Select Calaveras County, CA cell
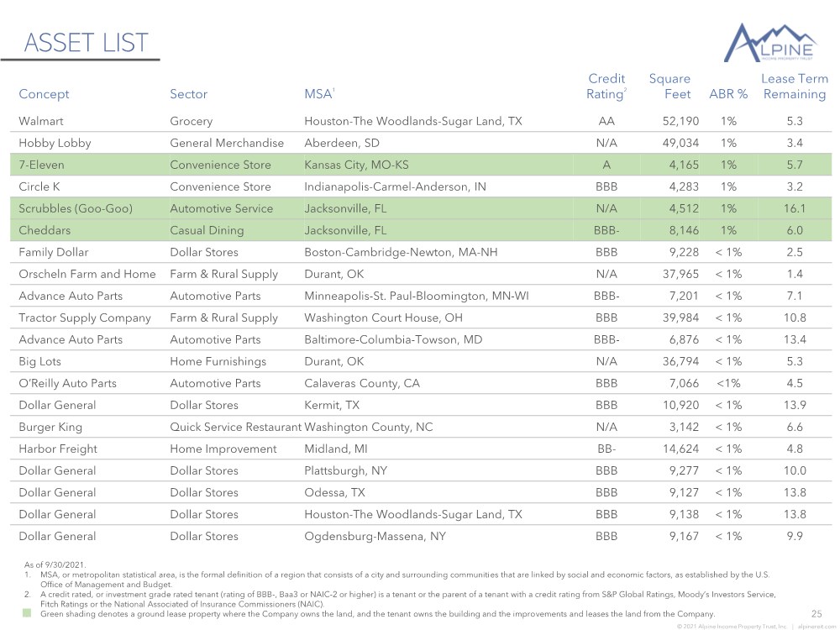 362,384
